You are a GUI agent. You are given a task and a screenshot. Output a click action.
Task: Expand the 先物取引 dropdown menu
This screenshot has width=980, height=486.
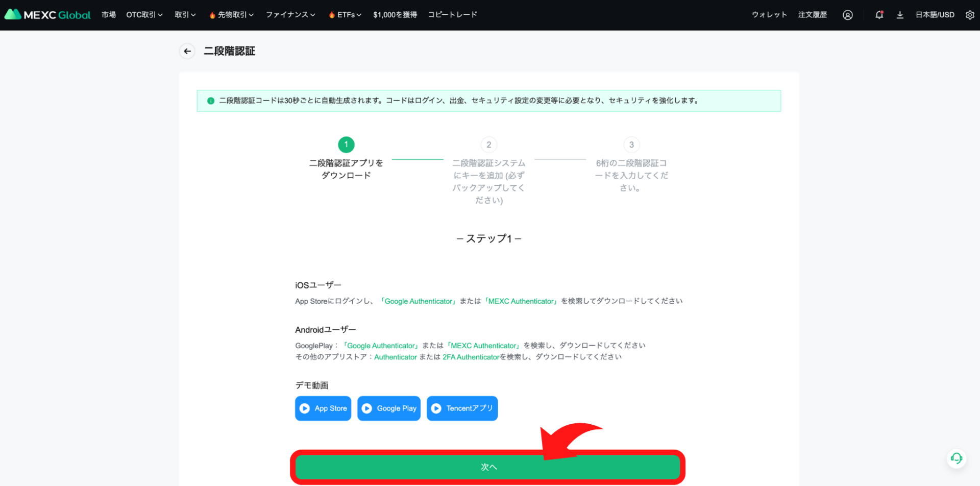(x=231, y=15)
